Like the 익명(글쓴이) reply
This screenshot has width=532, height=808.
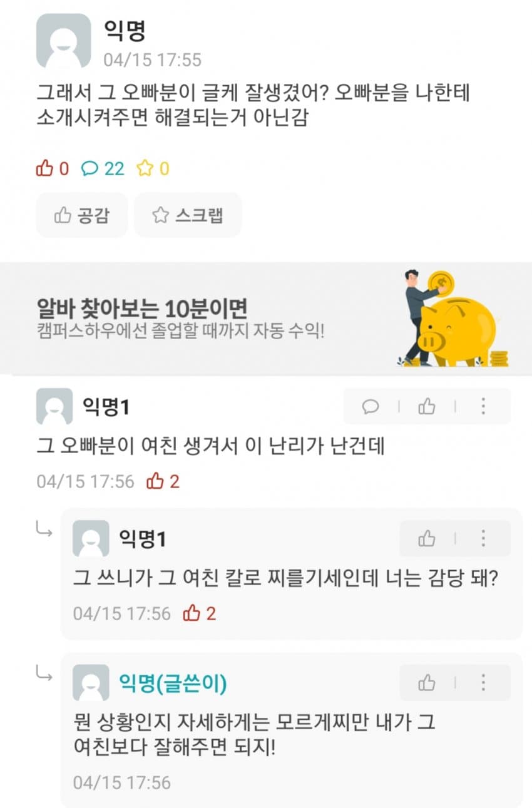427,682
